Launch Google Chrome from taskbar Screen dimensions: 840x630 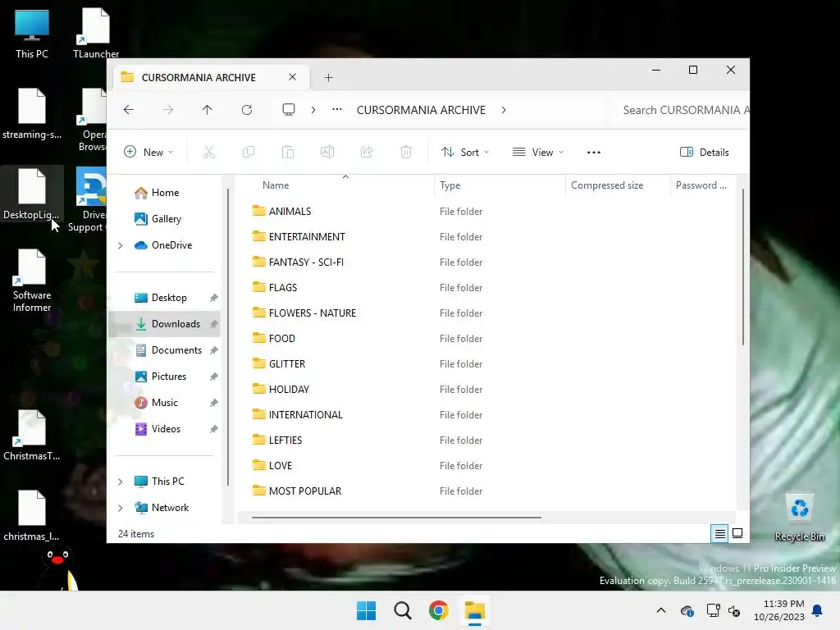pyautogui.click(x=438, y=610)
